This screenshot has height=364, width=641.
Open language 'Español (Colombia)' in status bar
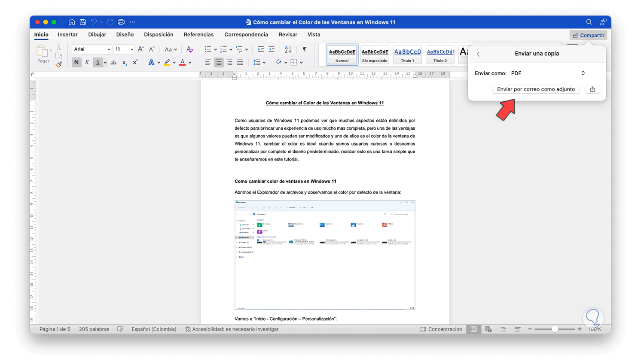point(154,329)
